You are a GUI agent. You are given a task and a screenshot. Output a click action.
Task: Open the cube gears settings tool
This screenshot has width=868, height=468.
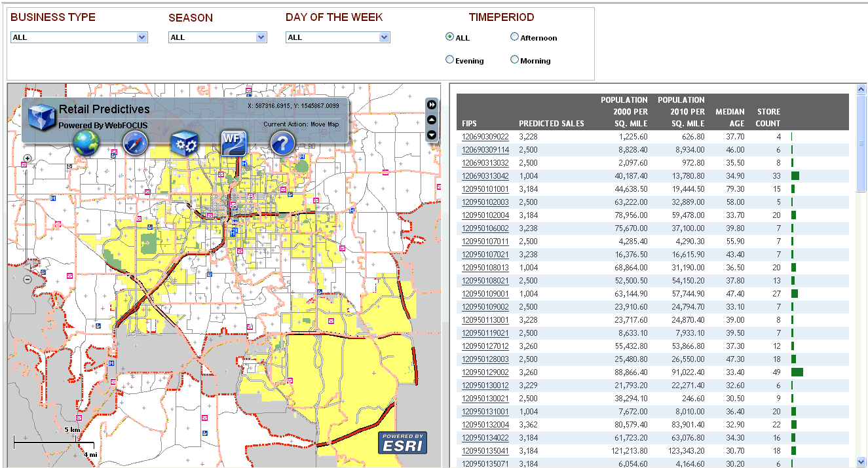(x=184, y=143)
